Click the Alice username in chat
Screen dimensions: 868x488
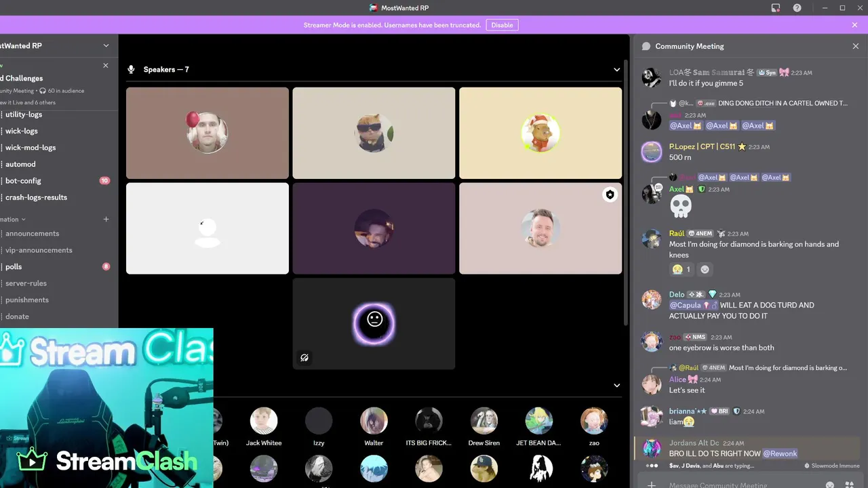pos(677,380)
